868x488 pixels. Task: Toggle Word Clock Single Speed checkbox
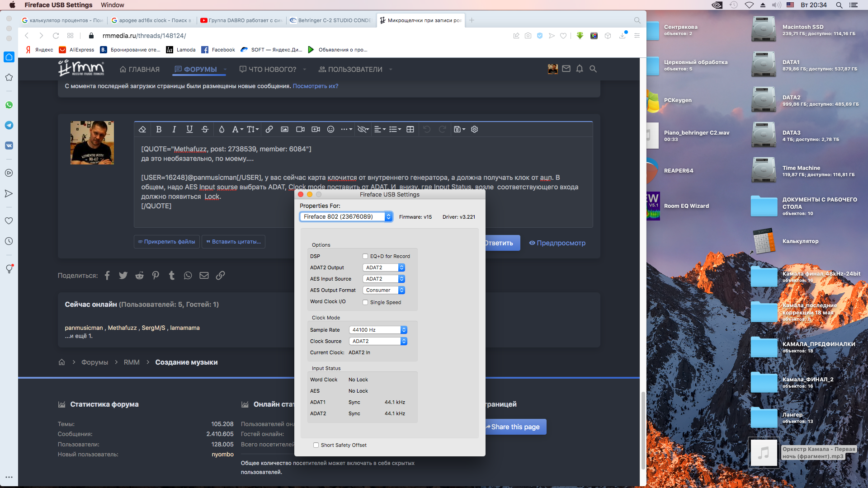tap(365, 302)
